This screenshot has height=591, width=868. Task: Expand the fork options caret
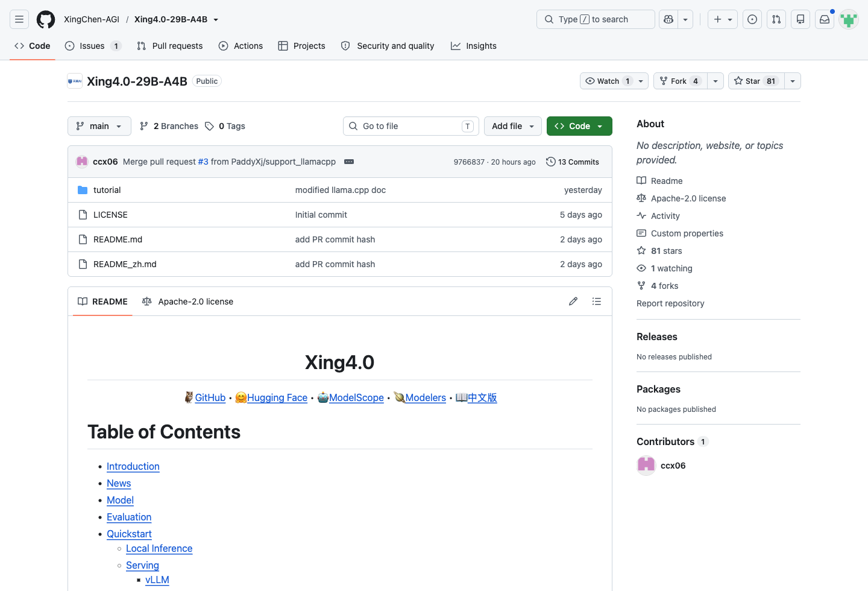click(x=715, y=81)
